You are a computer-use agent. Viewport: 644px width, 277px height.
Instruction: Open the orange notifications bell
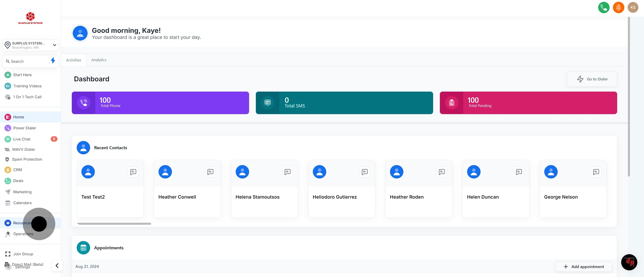click(618, 8)
